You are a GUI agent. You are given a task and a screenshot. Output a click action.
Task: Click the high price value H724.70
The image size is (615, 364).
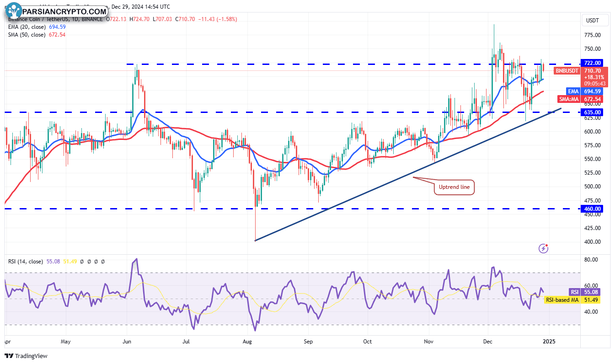tap(140, 19)
